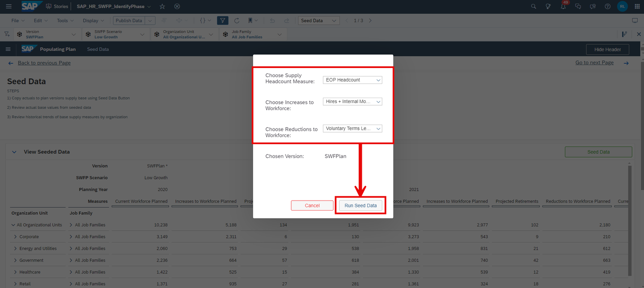Viewport: 644px width, 288px height.
Task: Open the SWFP Scenario Low Growth filter
Action: pyautogui.click(x=115, y=34)
